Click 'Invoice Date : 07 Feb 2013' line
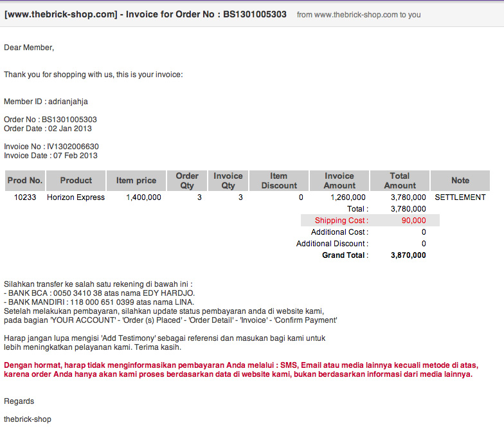Viewport: 504px width, 427px height. coord(51,156)
